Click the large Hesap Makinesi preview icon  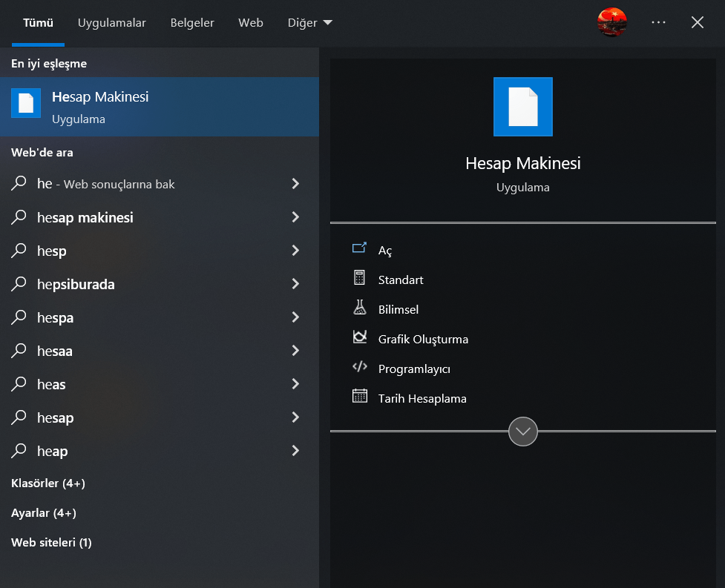[x=523, y=107]
